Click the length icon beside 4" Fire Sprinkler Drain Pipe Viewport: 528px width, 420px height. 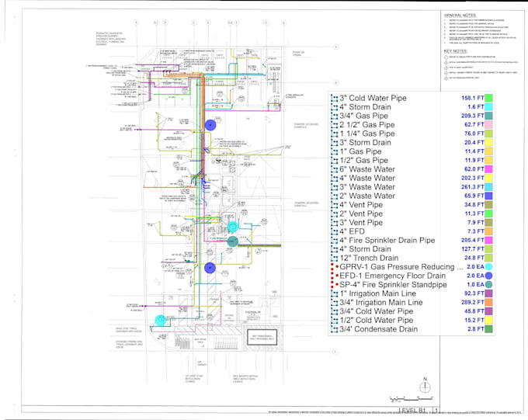click(335, 241)
